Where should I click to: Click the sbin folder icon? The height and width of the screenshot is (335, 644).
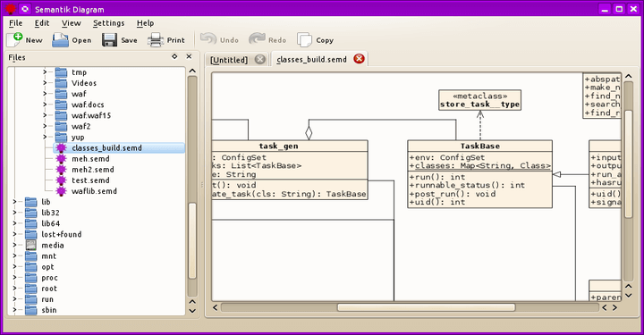coord(30,310)
